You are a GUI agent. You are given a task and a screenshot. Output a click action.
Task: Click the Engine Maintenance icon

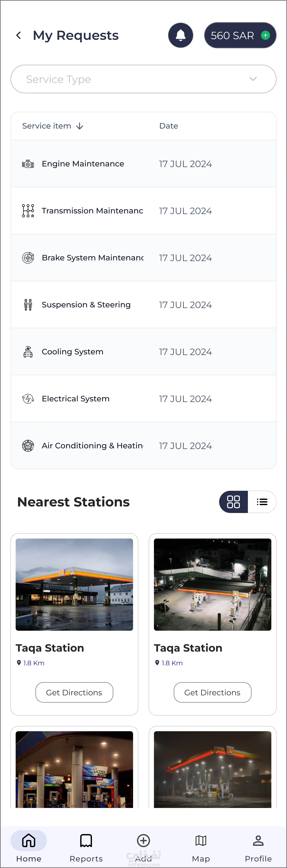pos(28,164)
